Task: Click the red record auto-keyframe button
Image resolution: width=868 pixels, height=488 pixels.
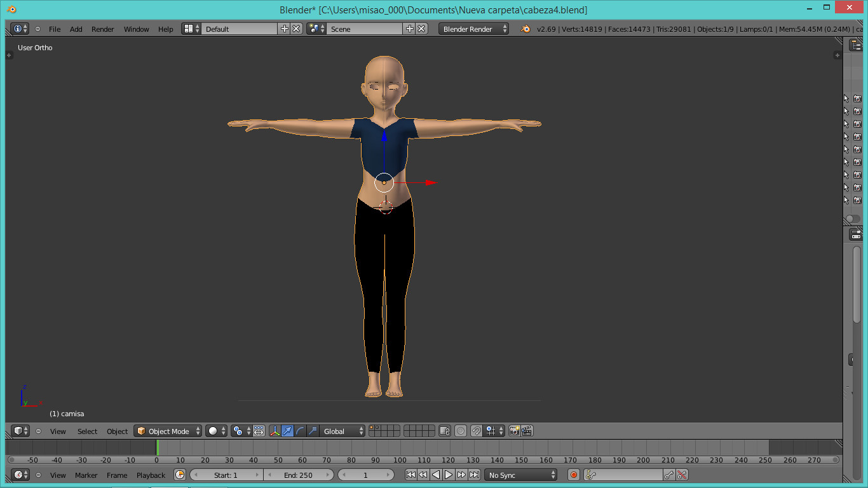Action: [x=574, y=475]
